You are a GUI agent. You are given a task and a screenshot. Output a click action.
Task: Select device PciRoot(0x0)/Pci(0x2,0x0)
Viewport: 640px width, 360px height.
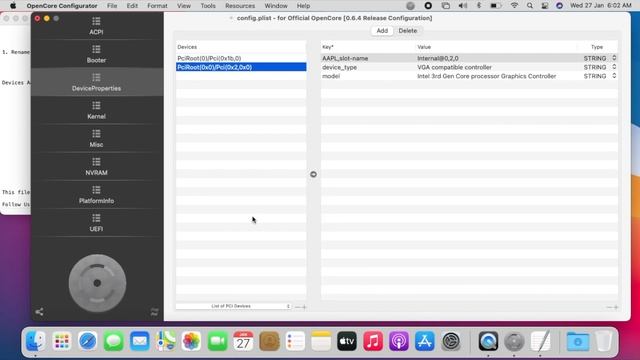241,67
